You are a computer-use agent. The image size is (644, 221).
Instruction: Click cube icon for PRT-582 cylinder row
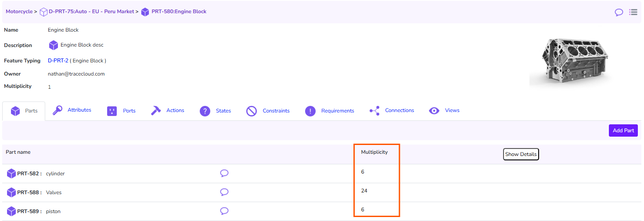[x=11, y=174]
